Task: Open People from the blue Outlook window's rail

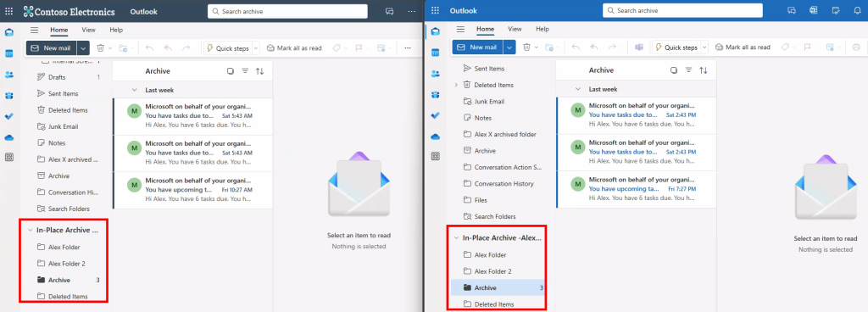Action: pyautogui.click(x=436, y=74)
